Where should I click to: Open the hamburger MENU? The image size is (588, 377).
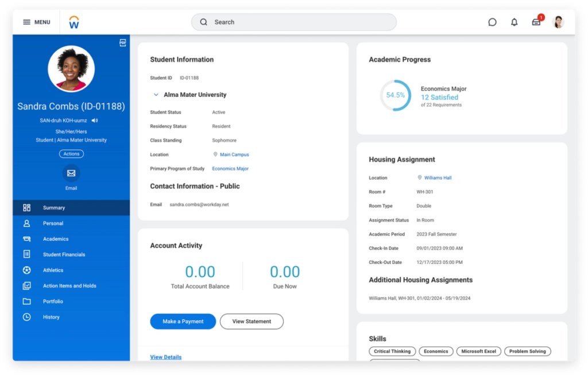[x=36, y=22]
